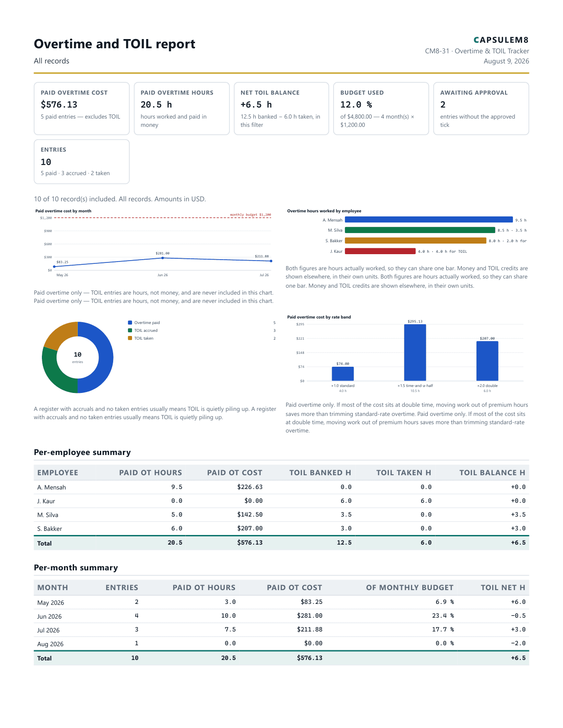This screenshot has height=728, width=563.
Task: Click the Entries card count '10'
Action: 46,162
